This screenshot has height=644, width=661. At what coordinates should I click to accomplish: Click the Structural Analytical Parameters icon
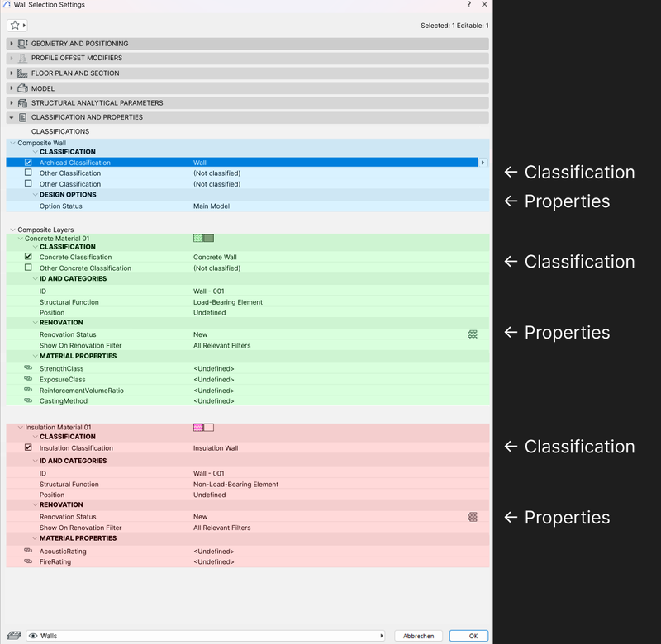click(x=22, y=103)
